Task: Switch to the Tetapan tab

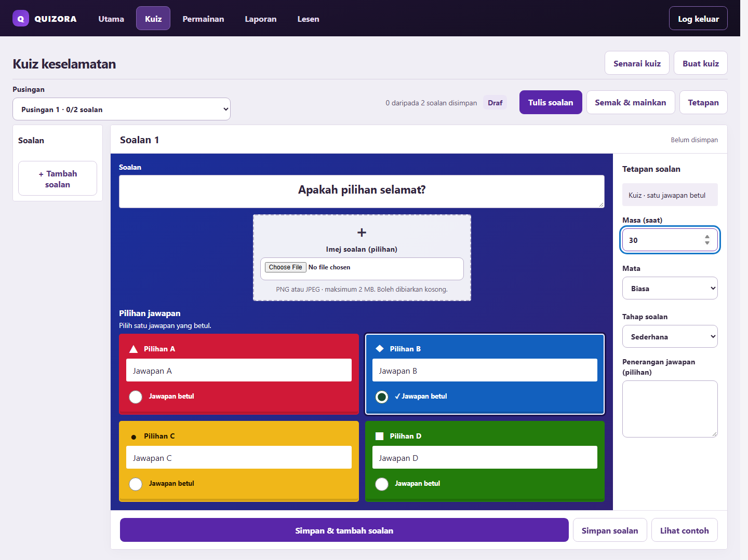Action: [x=703, y=102]
